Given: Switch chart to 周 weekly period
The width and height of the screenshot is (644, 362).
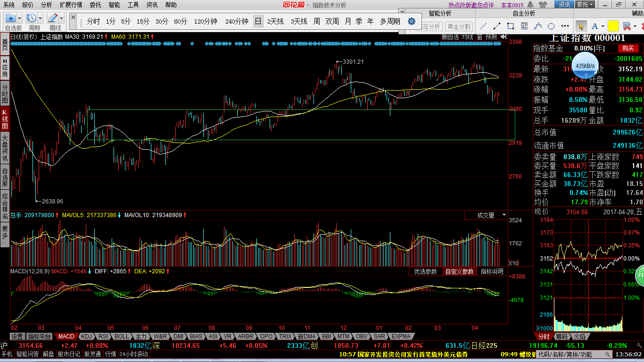Looking at the screenshot, I should click(317, 21).
